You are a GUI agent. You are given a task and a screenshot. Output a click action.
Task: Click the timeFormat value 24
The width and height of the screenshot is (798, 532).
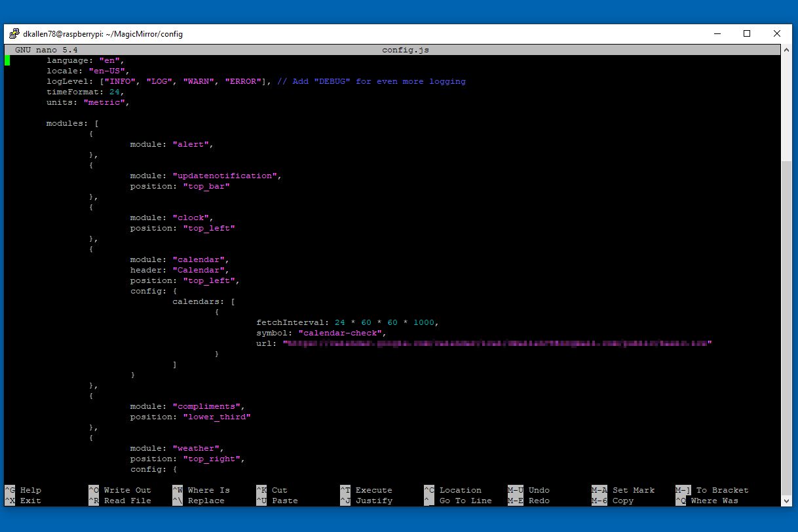coord(114,92)
